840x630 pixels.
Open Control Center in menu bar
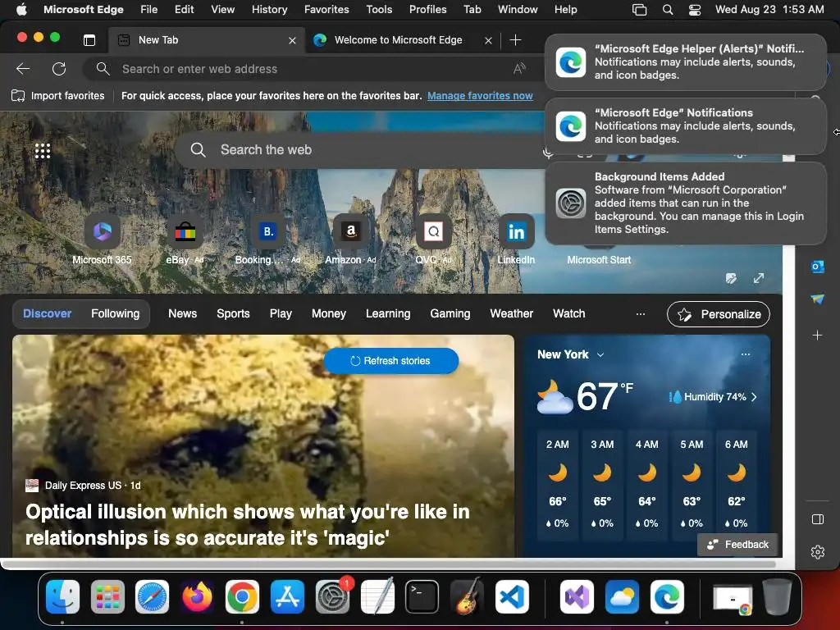point(695,9)
